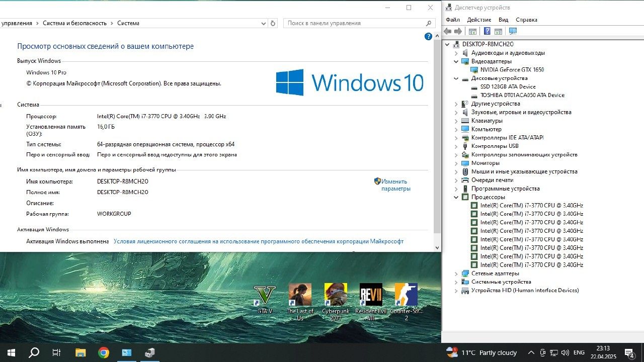Click the Изменить параметры link

(x=395, y=185)
